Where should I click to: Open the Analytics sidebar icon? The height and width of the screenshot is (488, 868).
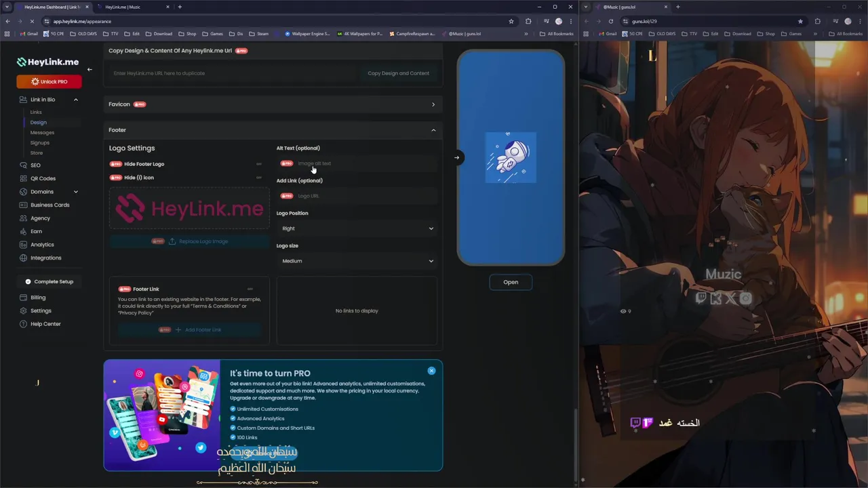tap(24, 245)
